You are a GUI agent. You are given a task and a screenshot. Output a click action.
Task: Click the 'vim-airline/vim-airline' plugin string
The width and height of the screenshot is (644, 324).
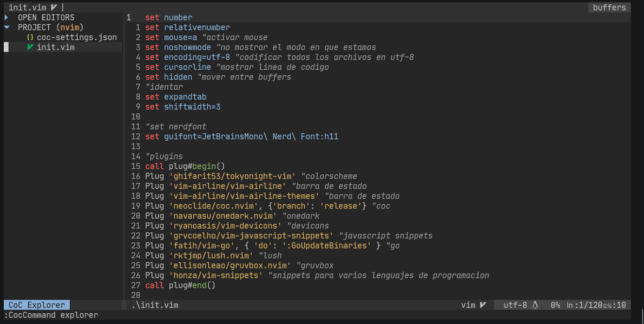click(228, 186)
